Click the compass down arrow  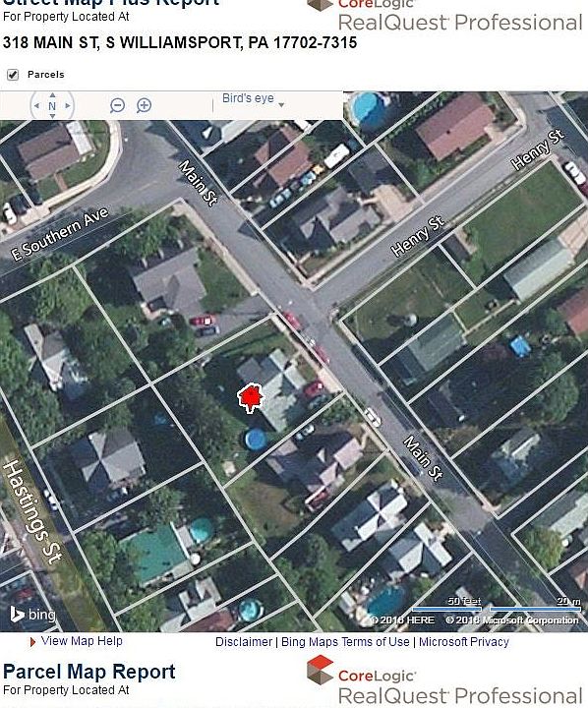pyautogui.click(x=52, y=116)
